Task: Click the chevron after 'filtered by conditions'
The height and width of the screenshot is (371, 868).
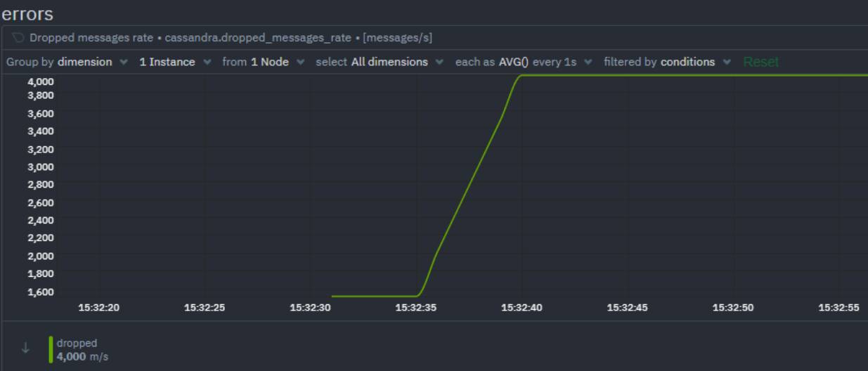Action: [x=727, y=62]
